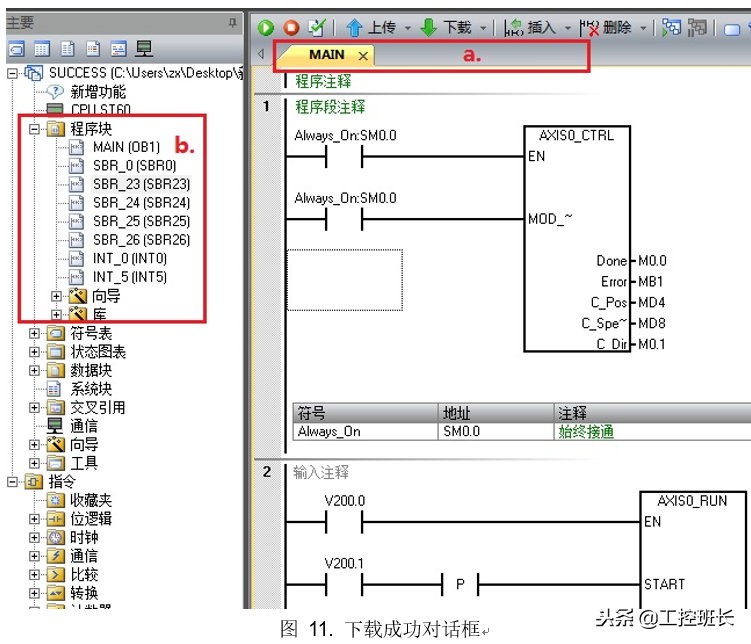Click the Compile checkmark icon

pos(317,28)
